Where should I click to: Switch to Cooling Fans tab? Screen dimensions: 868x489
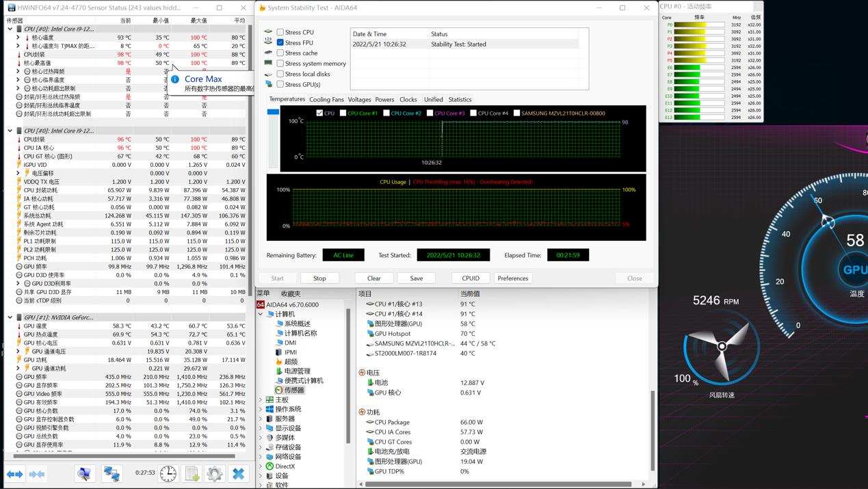[x=326, y=100]
